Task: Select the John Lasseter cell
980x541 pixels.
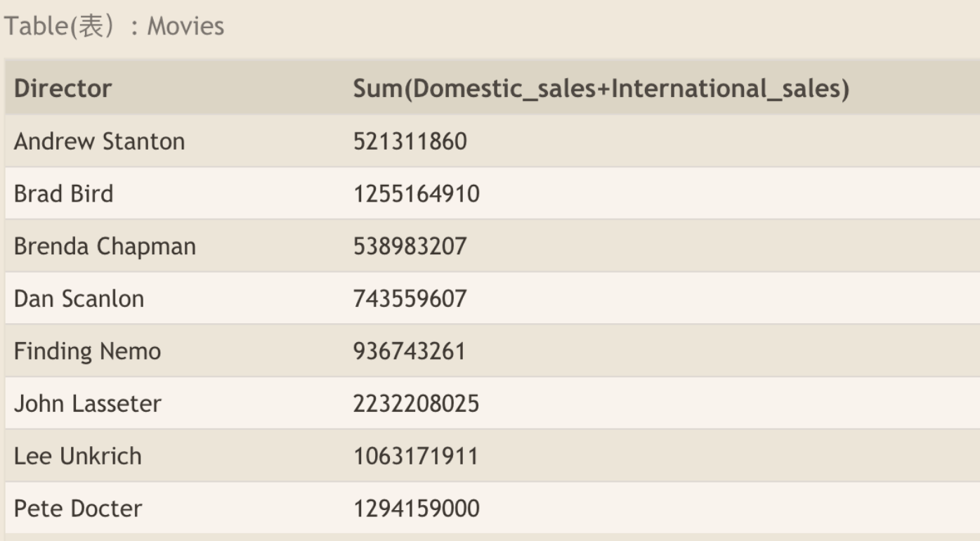Action: 87,403
